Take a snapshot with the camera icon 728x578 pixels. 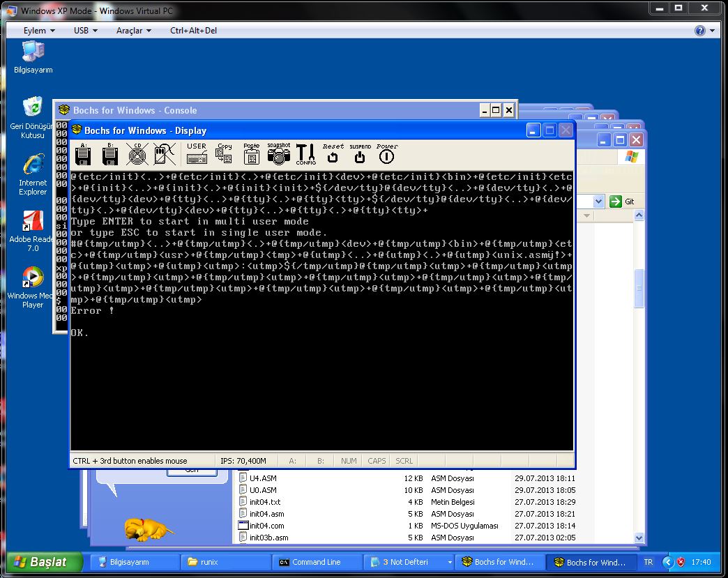pyautogui.click(x=278, y=153)
